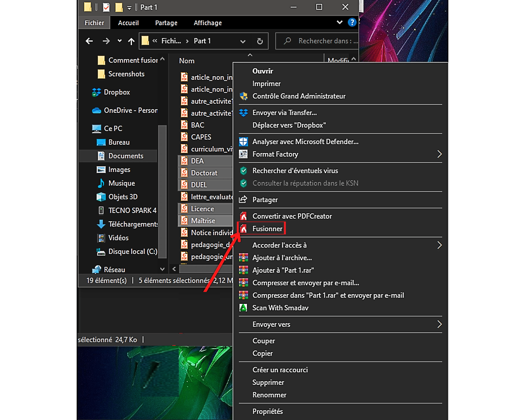
Task: Click the Objets 3D cube icon
Action: 101,197
